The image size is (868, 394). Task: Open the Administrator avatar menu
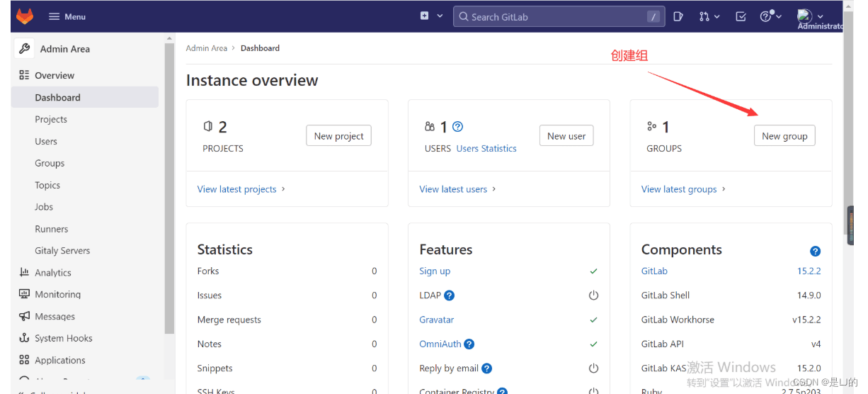click(811, 16)
